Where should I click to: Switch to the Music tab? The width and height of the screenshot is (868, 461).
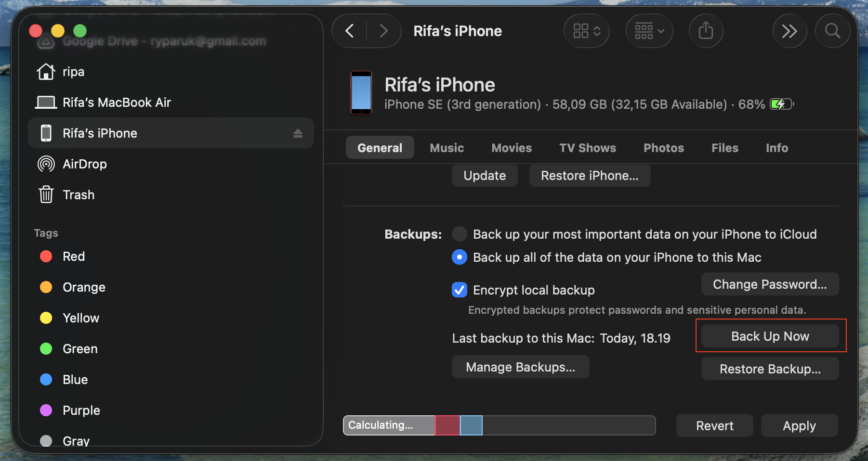point(447,148)
